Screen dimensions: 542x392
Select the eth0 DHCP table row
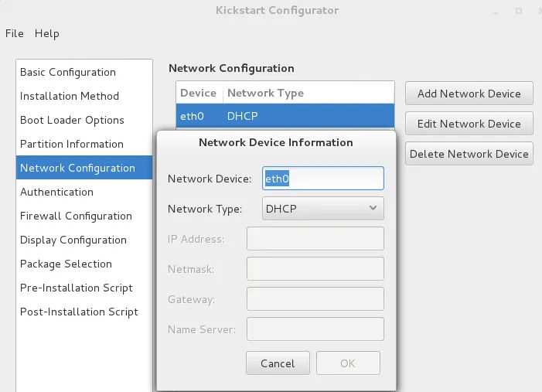pyautogui.click(x=285, y=117)
